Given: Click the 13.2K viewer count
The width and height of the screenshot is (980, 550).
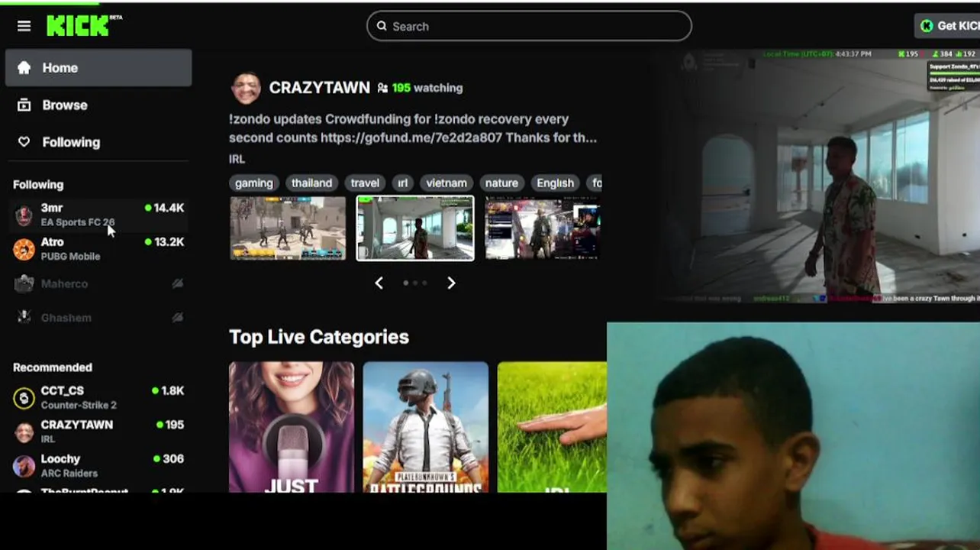Looking at the screenshot, I should 169,241.
